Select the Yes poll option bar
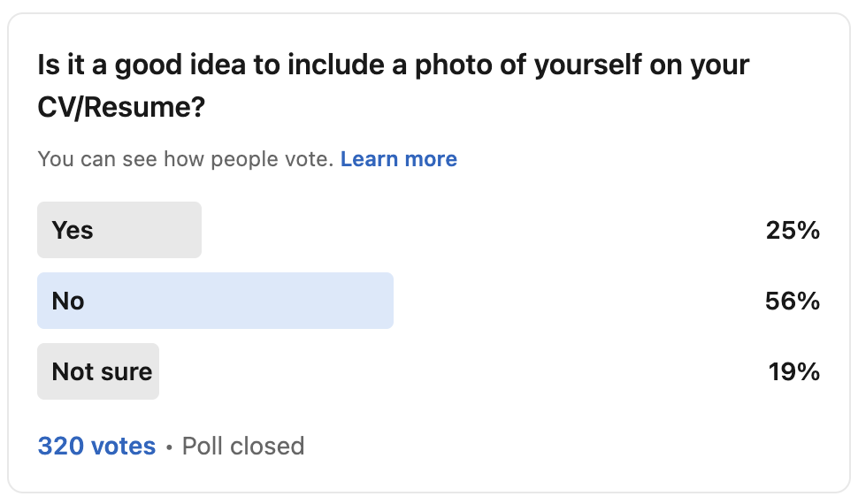 click(119, 230)
